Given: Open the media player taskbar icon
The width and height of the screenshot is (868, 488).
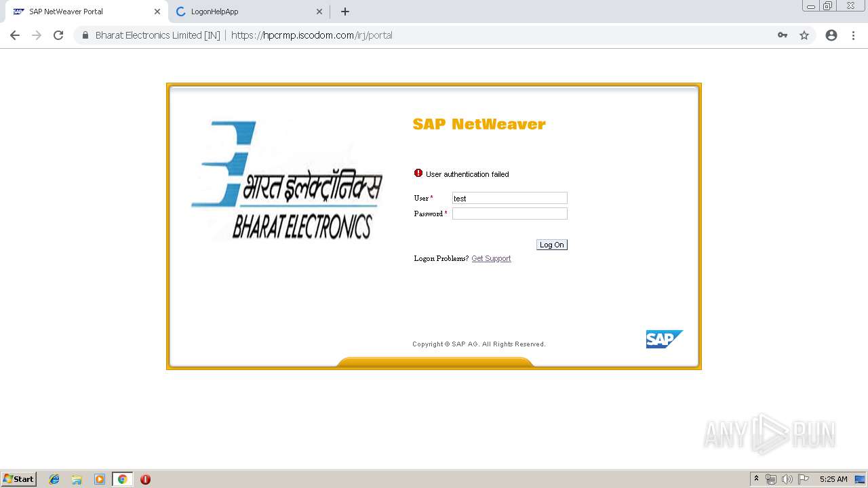Looking at the screenshot, I should pyautogui.click(x=100, y=479).
